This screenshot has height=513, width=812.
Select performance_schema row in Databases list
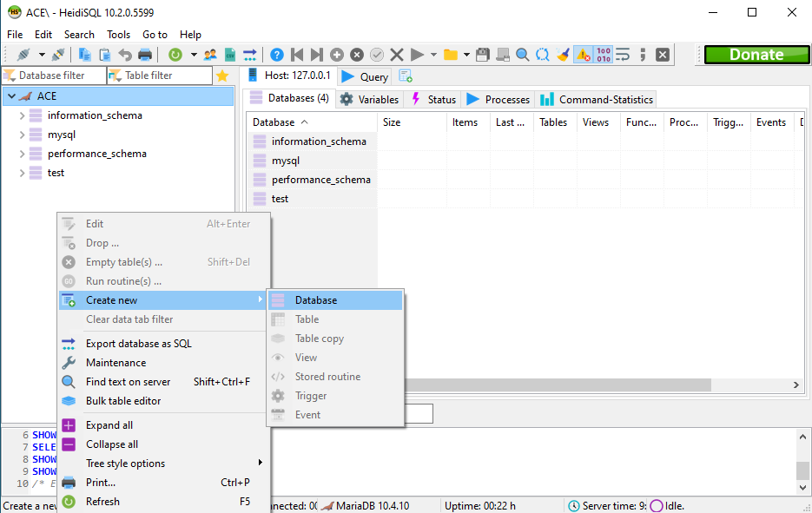(313, 180)
